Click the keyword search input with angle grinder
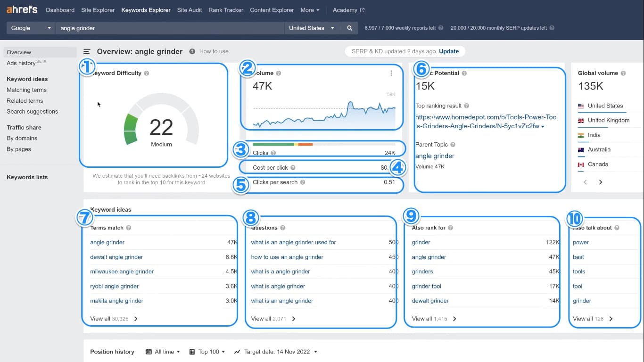Screen dimensions: 644x362 coord(170,28)
